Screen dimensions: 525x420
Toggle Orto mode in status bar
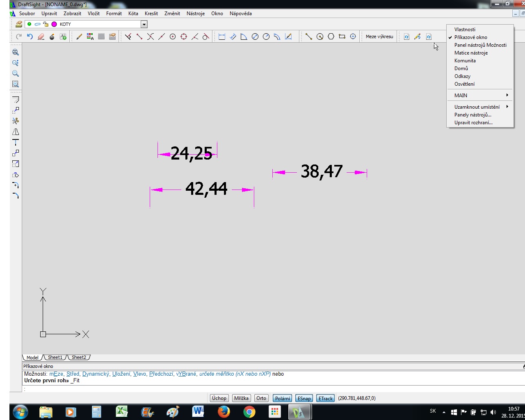(x=261, y=398)
